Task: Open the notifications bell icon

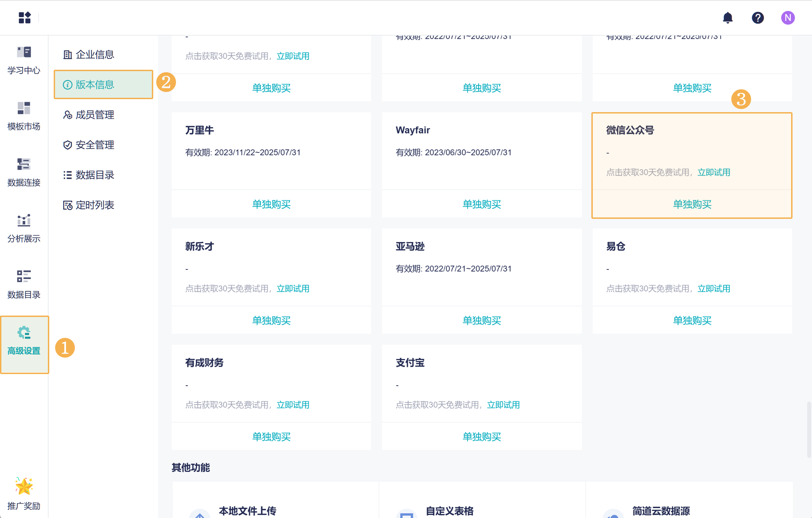Action: click(728, 18)
